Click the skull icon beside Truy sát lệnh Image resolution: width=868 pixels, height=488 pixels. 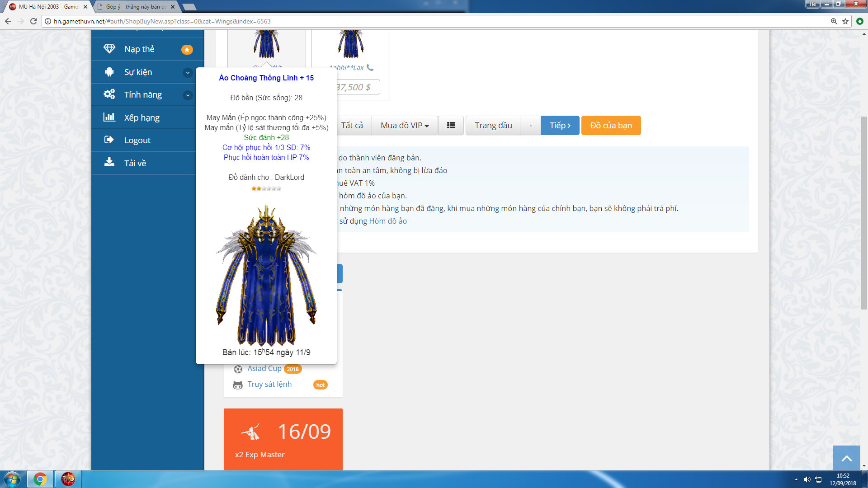(x=238, y=385)
